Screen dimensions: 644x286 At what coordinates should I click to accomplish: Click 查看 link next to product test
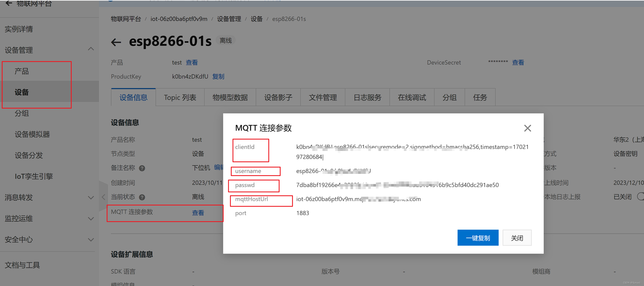click(x=192, y=63)
